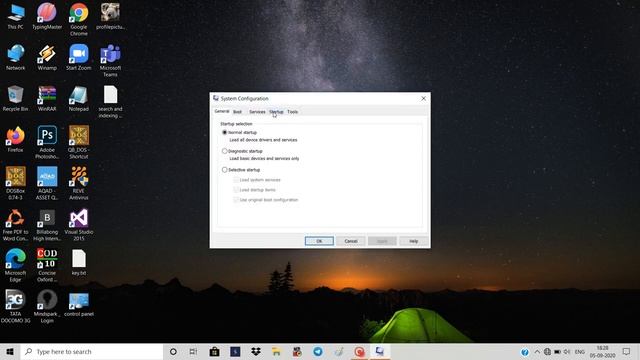Screen dimensions: 640x360
Task: Launch Microsoft Teams from the desktop
Action: [x=110, y=60]
